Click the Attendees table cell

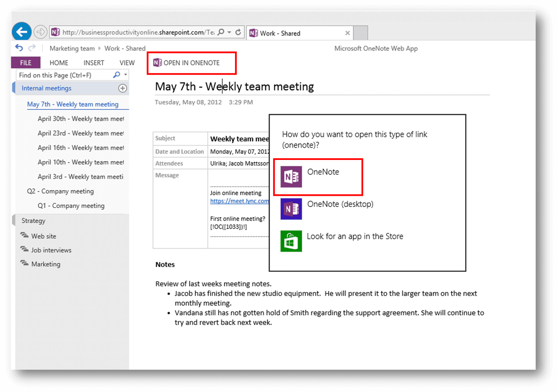coord(180,163)
